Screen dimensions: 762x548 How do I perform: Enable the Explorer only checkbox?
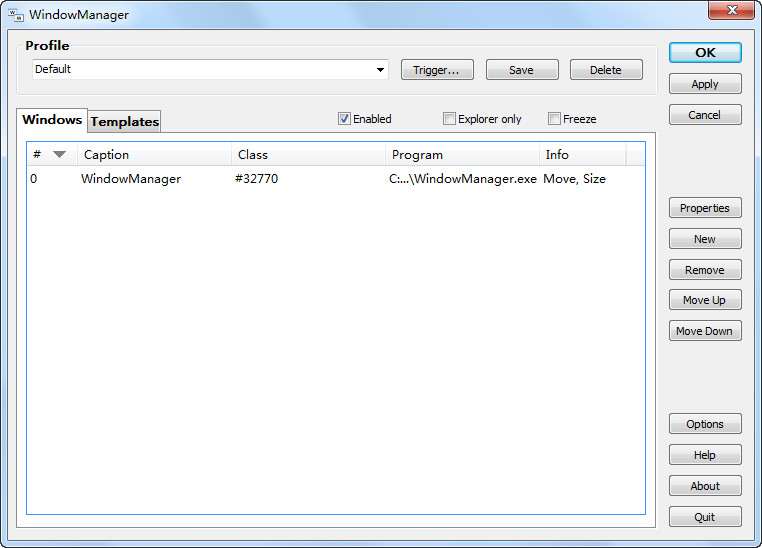point(449,119)
